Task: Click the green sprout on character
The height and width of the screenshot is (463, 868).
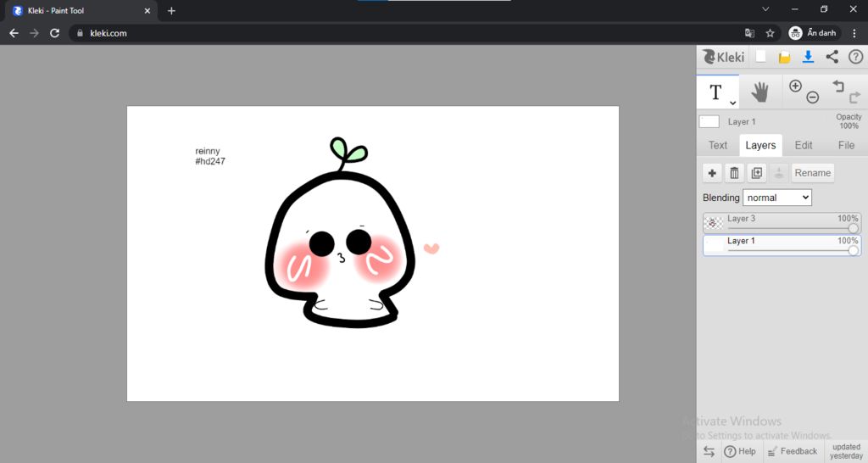Action: tap(348, 153)
